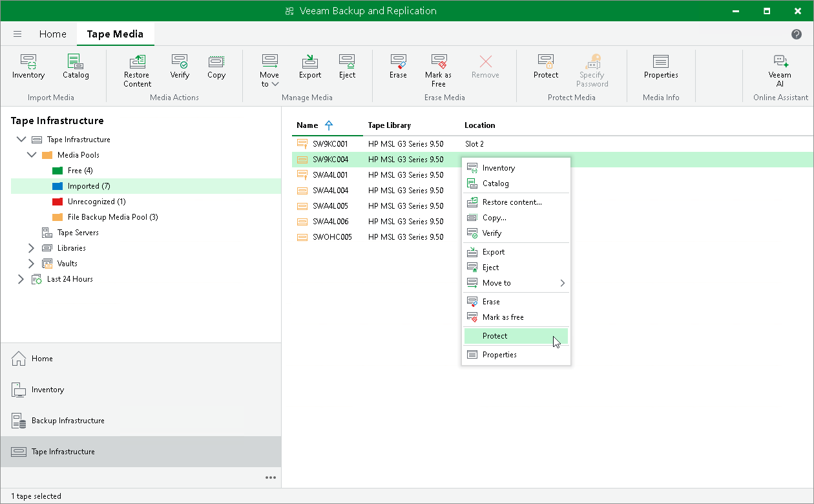
Task: Open the Inventory navigation view
Action: [x=141, y=390]
